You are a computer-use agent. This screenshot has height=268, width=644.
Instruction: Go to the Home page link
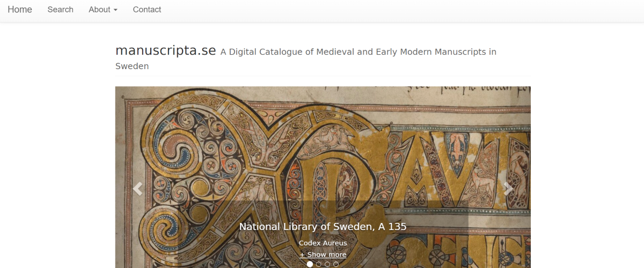tap(20, 10)
